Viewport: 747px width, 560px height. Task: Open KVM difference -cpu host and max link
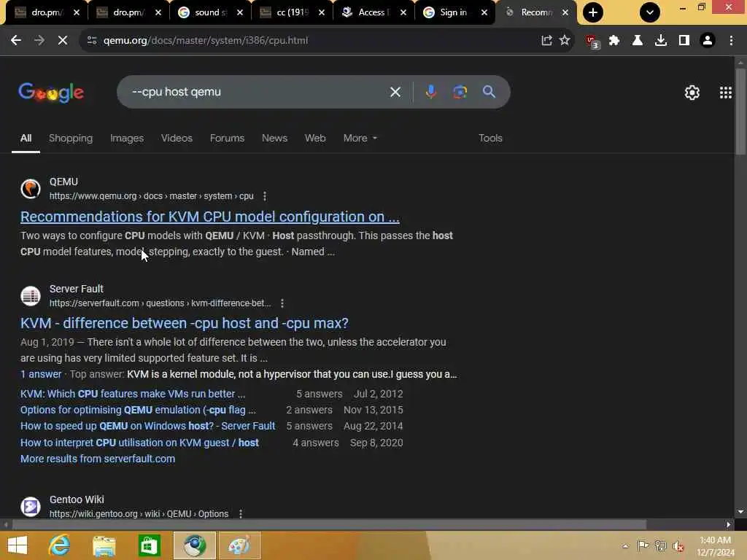pyautogui.click(x=185, y=323)
